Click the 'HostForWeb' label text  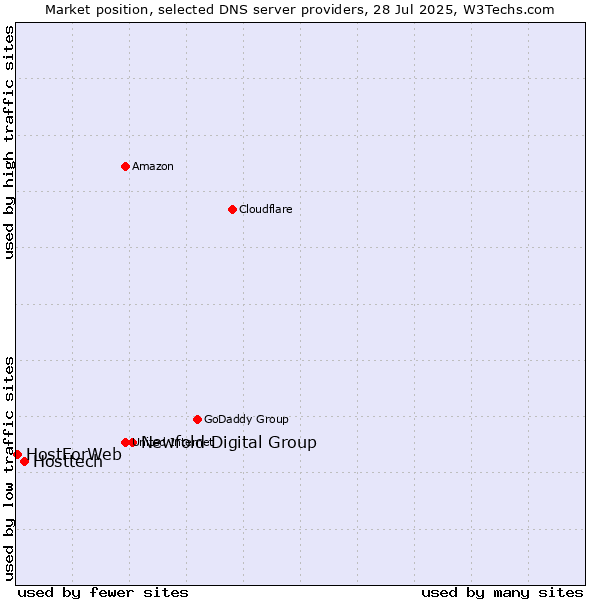(74, 454)
